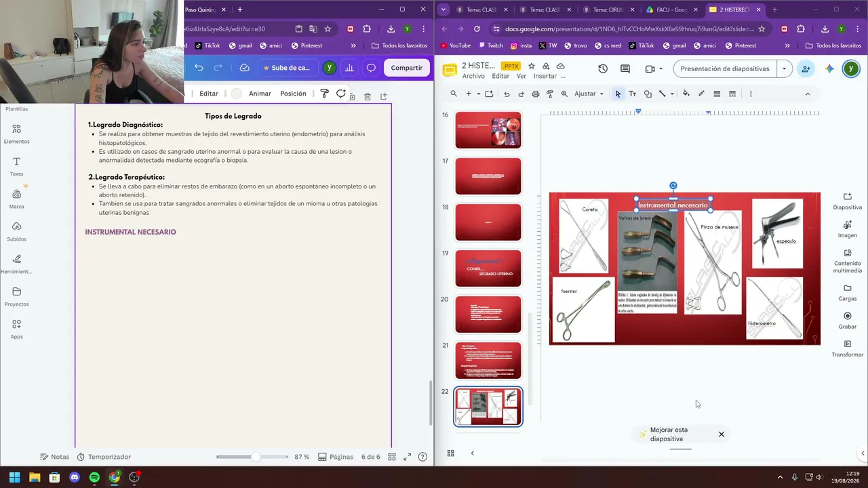
Task: Click Compartir button in Canva
Action: click(407, 68)
